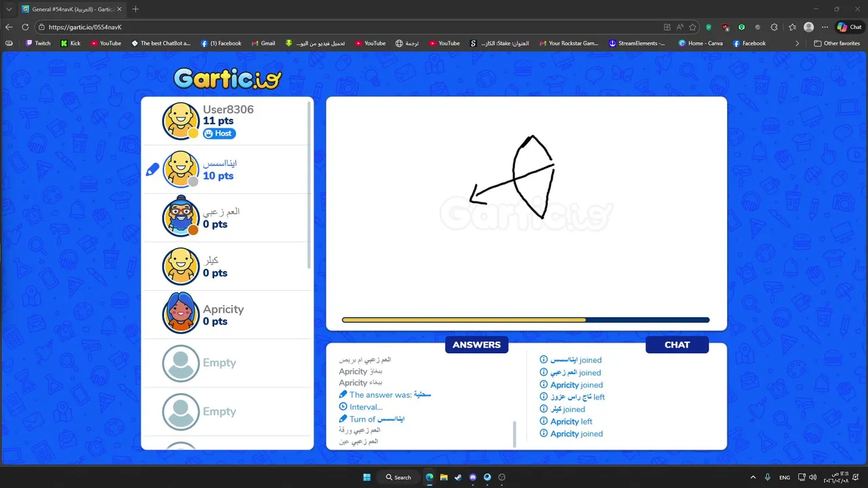Screen dimensions: 868x488
Task: Click the blue pencil drawer indicator icon
Action: (x=153, y=169)
